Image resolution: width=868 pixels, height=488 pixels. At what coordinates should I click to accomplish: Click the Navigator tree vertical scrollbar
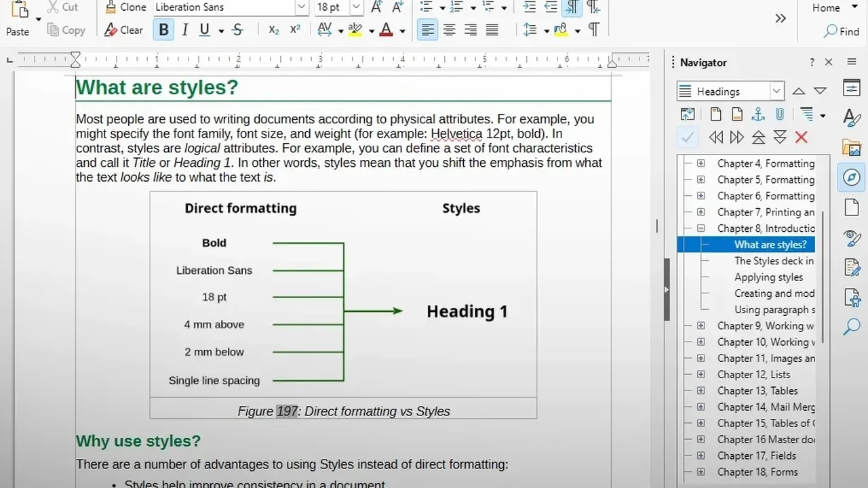point(823,278)
